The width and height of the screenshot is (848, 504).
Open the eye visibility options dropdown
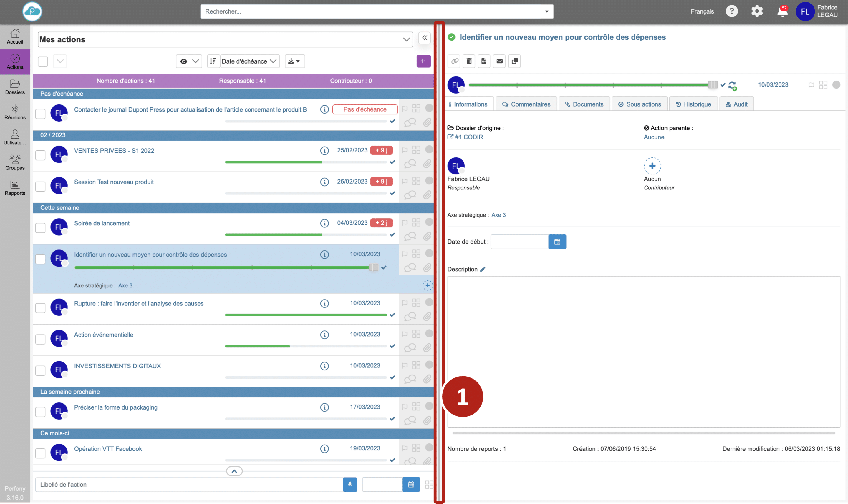[x=189, y=61]
